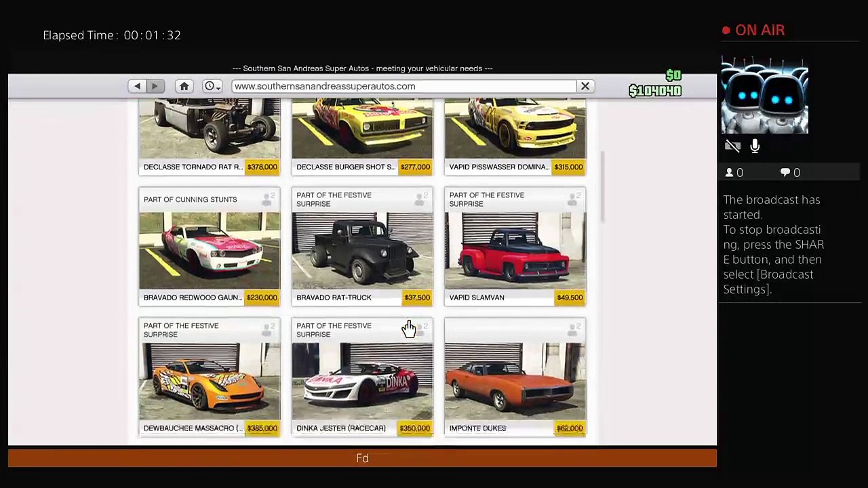Viewport: 868px width, 488px height.
Task: Click the comments speech bubble icon
Action: coord(785,173)
